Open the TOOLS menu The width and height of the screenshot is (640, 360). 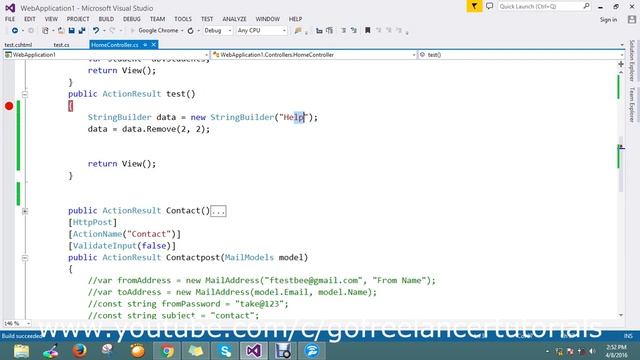click(183, 19)
